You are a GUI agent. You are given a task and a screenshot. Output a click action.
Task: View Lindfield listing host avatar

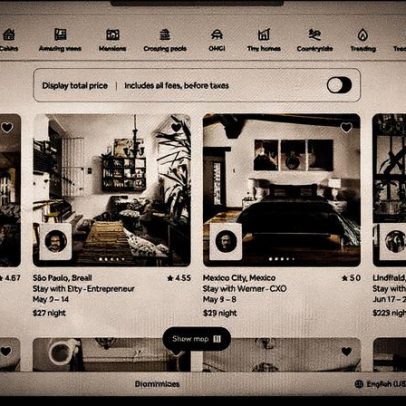tap(395, 241)
